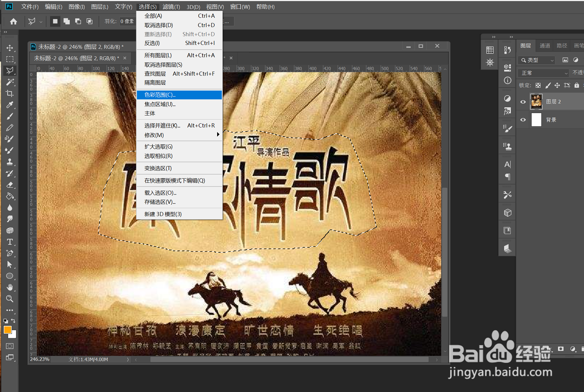Toggle the lock-all button in Layers panel
This screenshot has height=392, width=584.
coord(577,85)
